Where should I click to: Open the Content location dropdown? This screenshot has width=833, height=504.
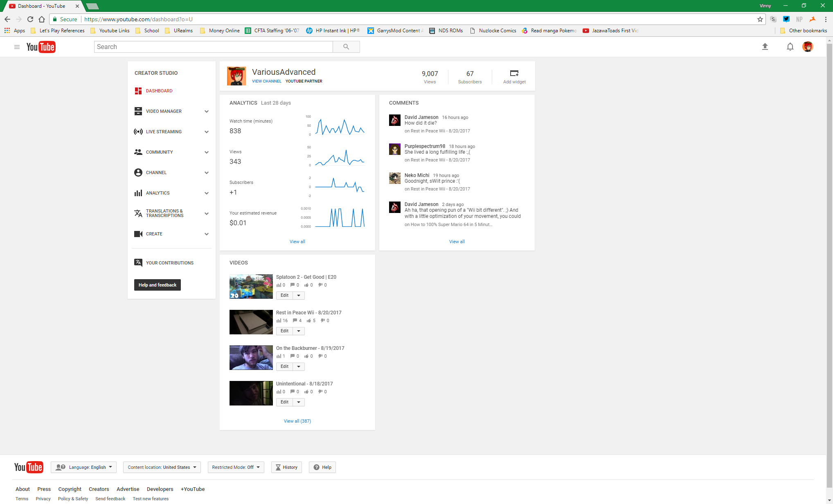[162, 467]
